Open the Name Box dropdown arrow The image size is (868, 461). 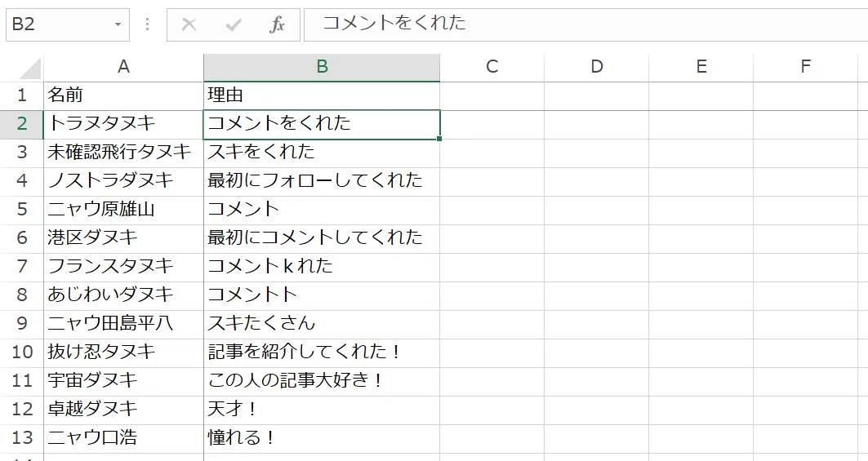click(118, 24)
